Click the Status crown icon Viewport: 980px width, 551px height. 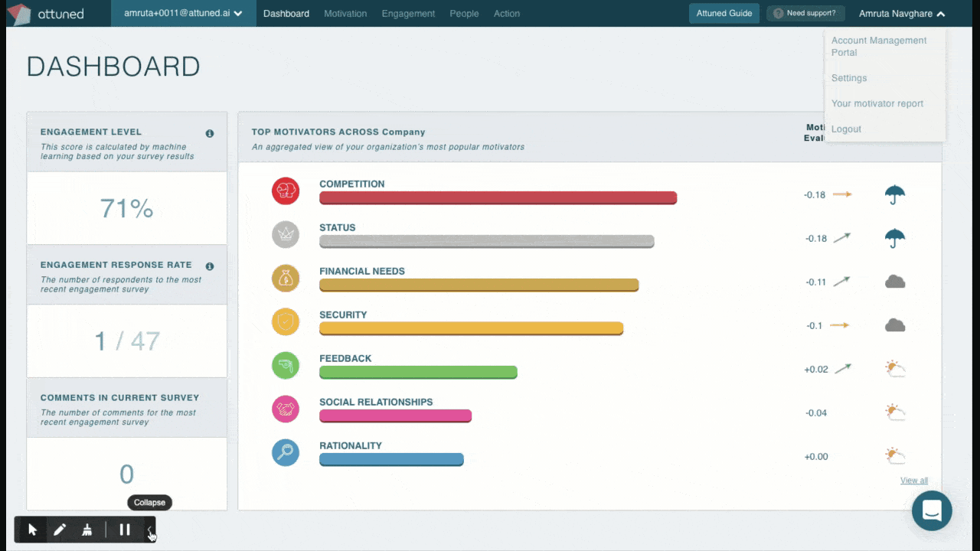click(x=286, y=234)
